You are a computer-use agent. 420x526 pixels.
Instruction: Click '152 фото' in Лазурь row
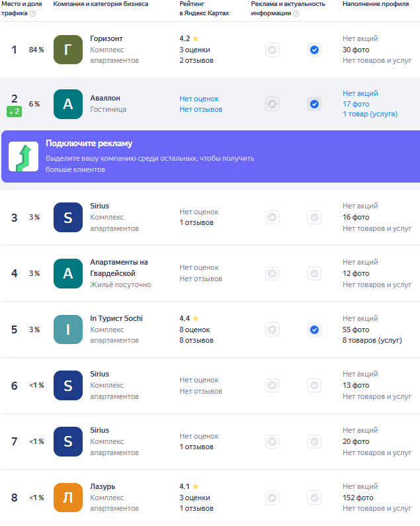coord(358,498)
